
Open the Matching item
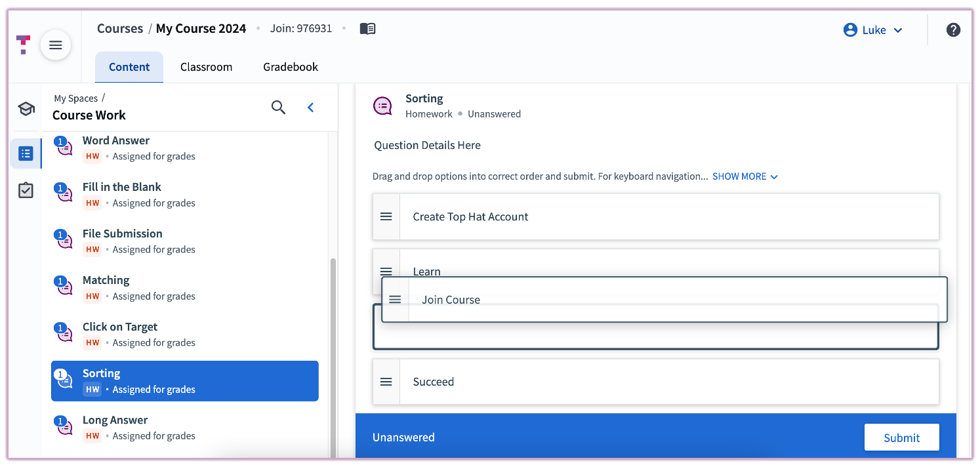(x=185, y=287)
